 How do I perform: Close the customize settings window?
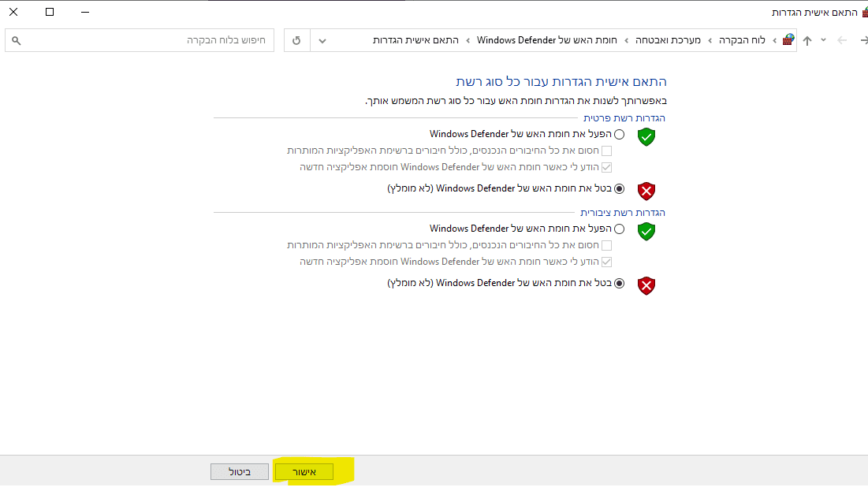pos(13,12)
